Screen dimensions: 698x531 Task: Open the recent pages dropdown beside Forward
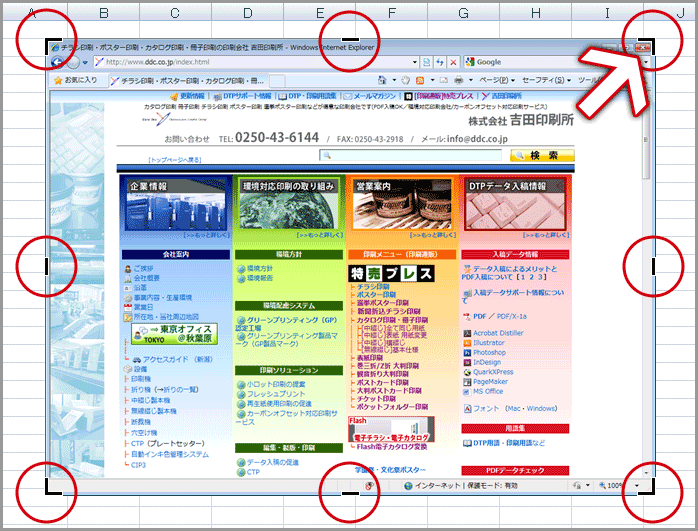click(x=85, y=63)
